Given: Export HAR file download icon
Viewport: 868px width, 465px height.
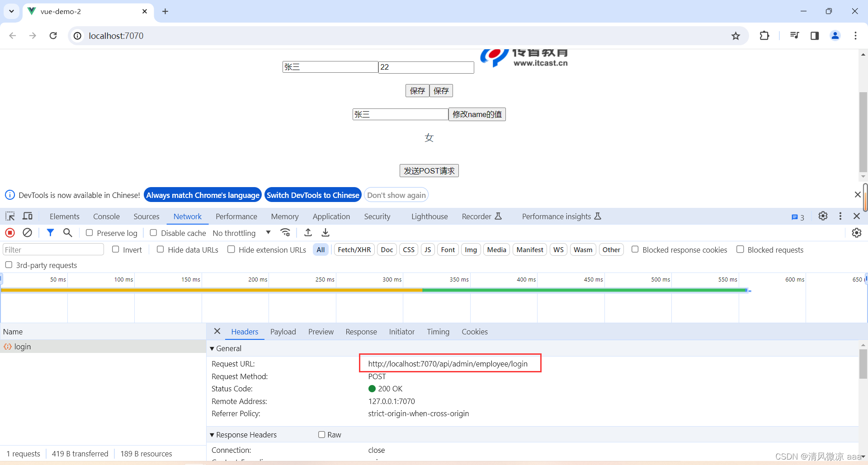Looking at the screenshot, I should point(325,233).
